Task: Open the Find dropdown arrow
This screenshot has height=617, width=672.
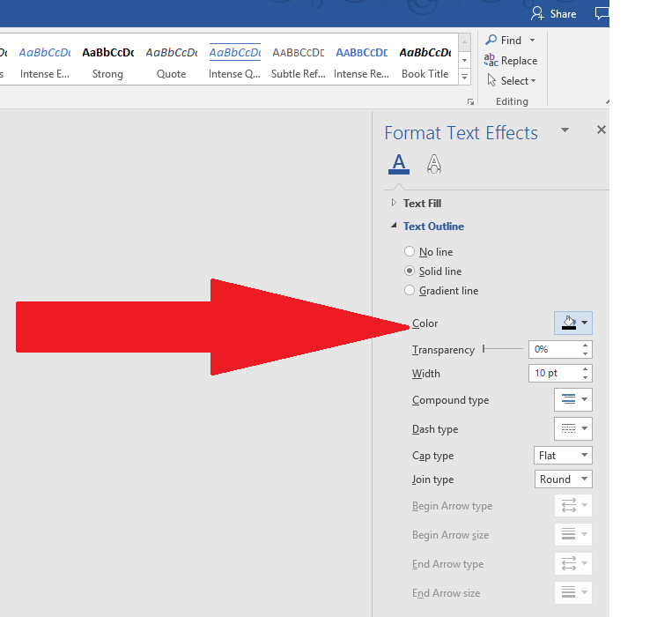Action: 532,40
